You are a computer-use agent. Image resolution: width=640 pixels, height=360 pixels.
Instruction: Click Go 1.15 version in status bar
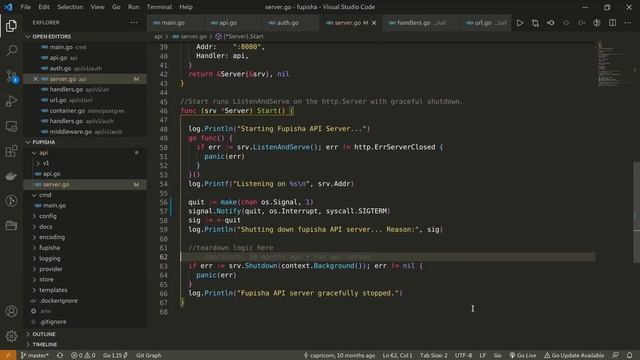pos(115,355)
